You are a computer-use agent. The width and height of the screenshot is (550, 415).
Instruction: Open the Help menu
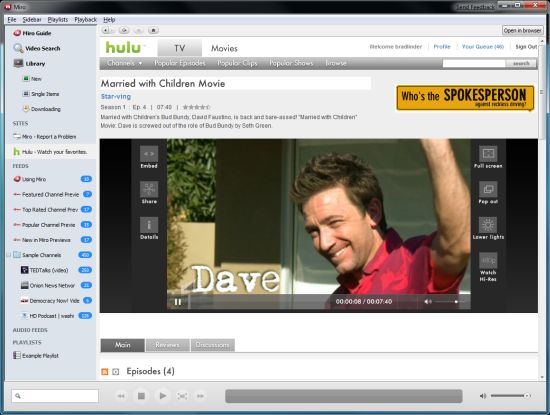click(x=109, y=20)
